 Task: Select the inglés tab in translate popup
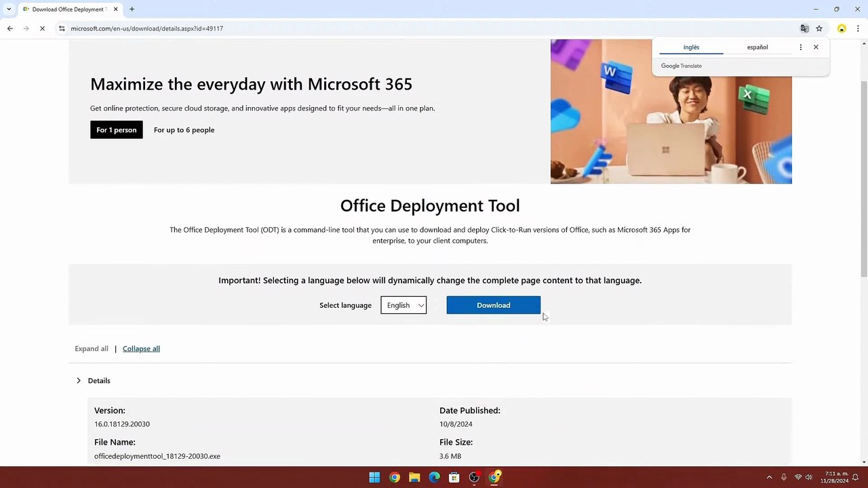(691, 47)
